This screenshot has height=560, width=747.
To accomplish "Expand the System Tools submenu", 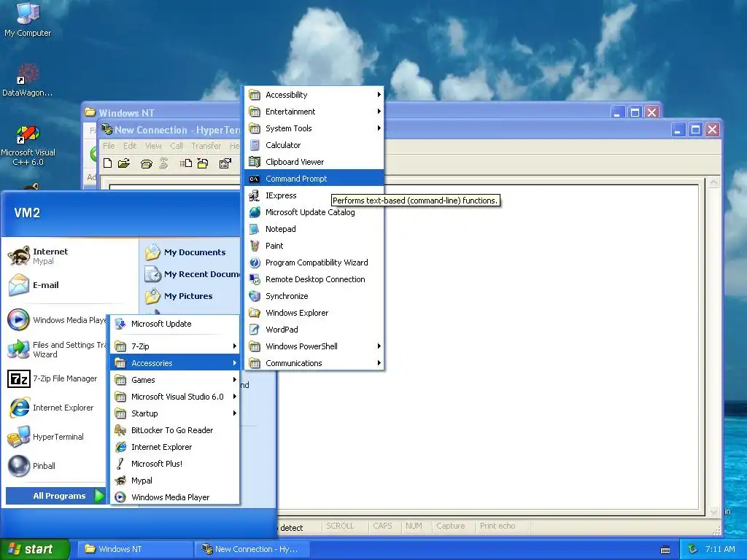I will tap(314, 128).
